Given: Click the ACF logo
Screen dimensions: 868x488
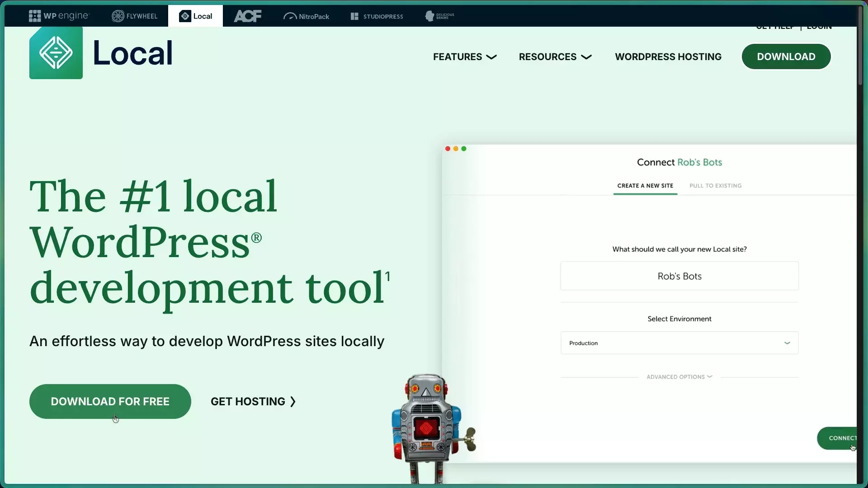Looking at the screenshot, I should tap(248, 16).
